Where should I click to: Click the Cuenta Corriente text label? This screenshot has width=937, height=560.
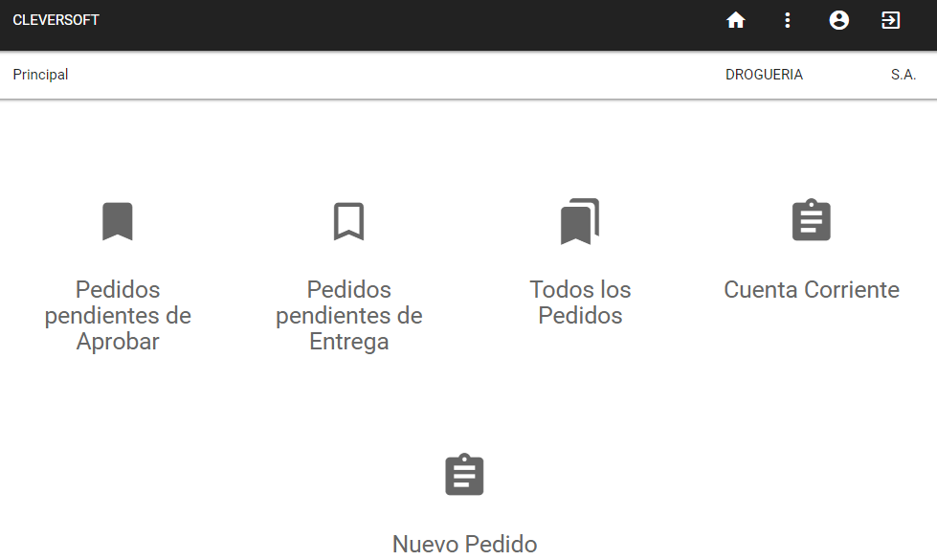pos(811,289)
